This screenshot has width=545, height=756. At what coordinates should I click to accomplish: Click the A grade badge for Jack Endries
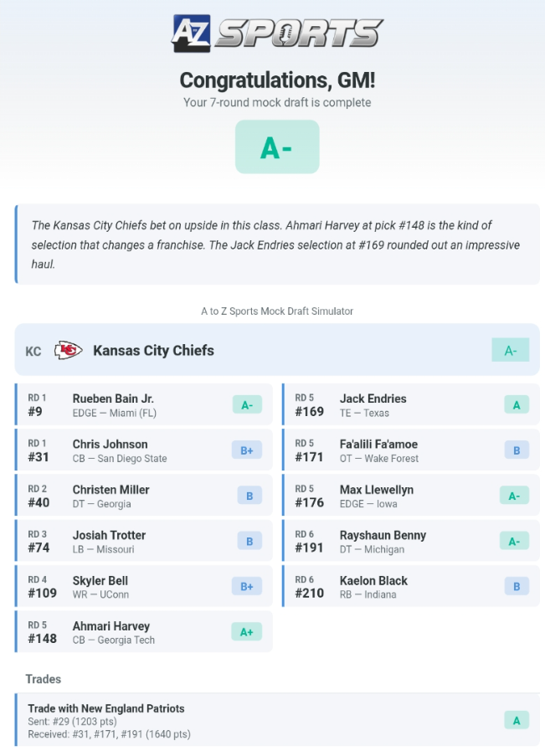(x=516, y=405)
